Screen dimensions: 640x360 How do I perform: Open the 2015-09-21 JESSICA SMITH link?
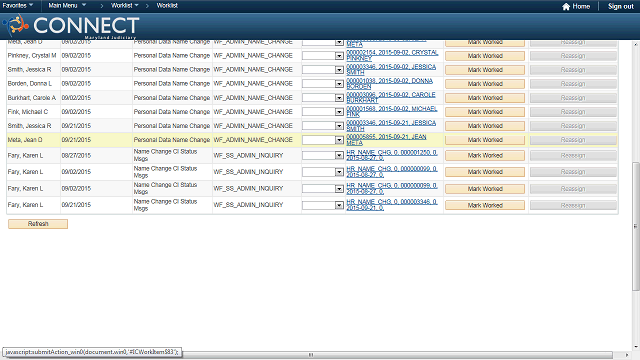click(391, 125)
